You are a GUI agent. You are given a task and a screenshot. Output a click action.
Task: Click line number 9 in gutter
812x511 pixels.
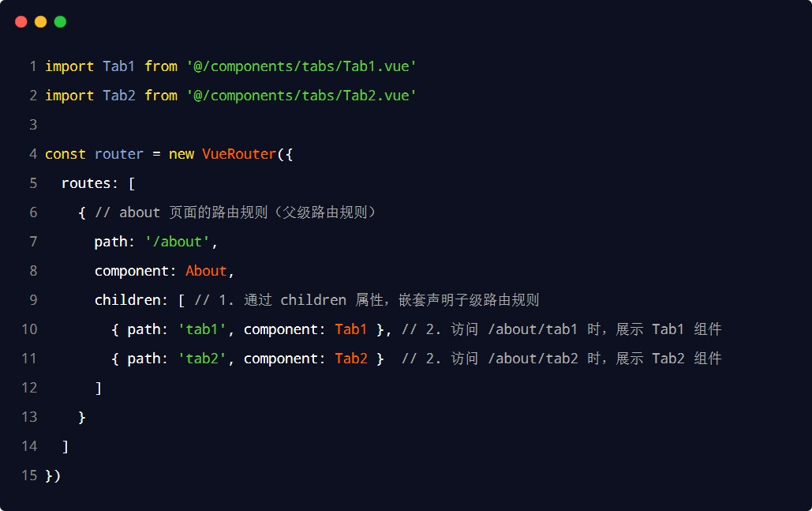tap(33, 300)
